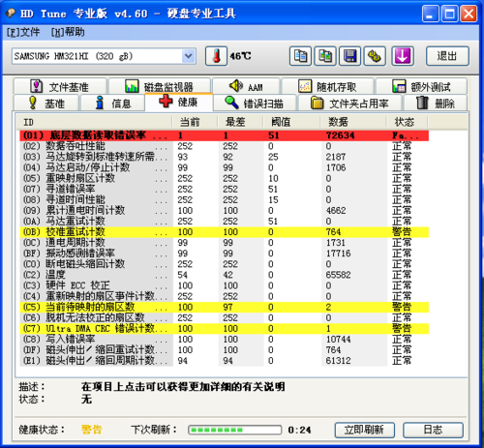Close the HD Tune window
This screenshot has height=448, width=484.
point(469,15)
